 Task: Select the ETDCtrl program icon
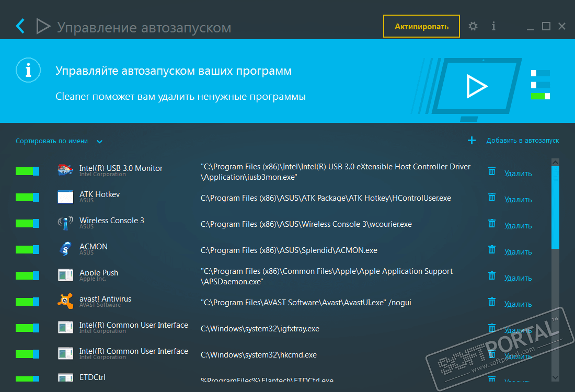point(65,378)
